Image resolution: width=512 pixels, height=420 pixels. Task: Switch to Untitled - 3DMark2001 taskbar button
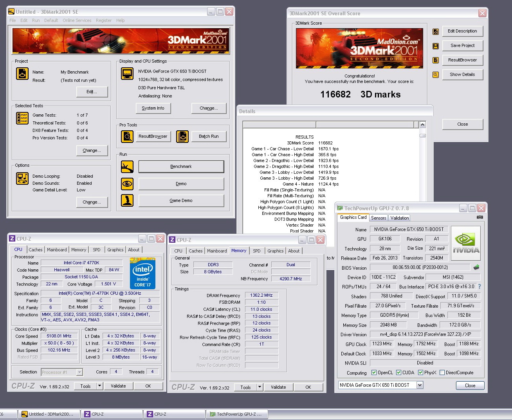[x=49, y=414]
